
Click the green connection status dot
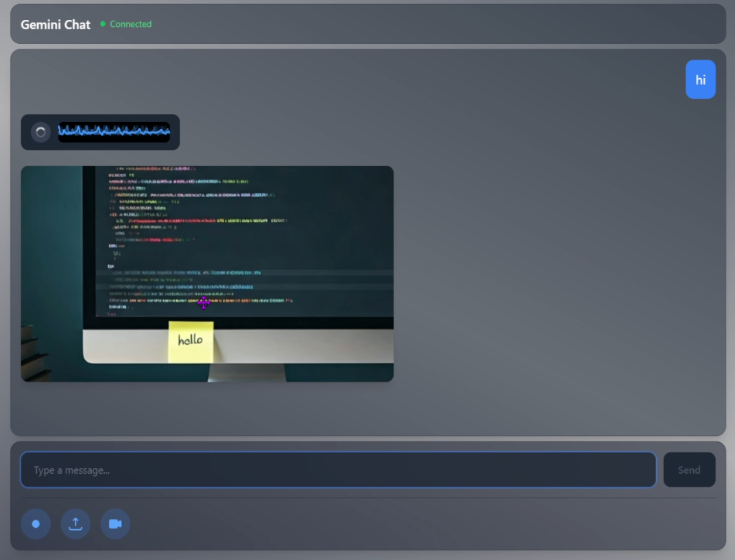point(103,24)
